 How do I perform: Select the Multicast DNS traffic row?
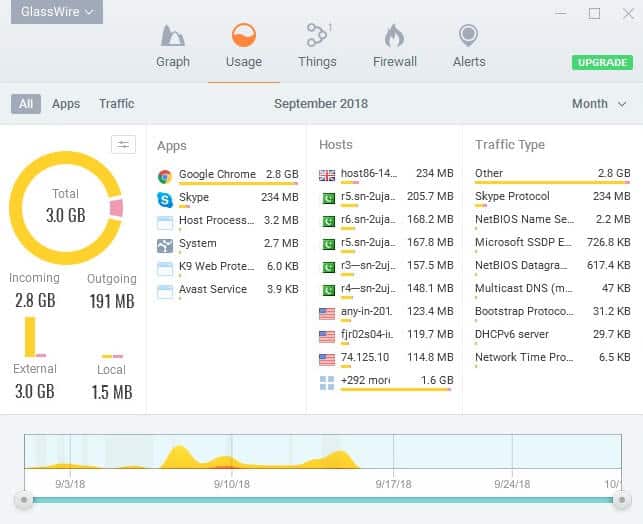[x=552, y=290]
